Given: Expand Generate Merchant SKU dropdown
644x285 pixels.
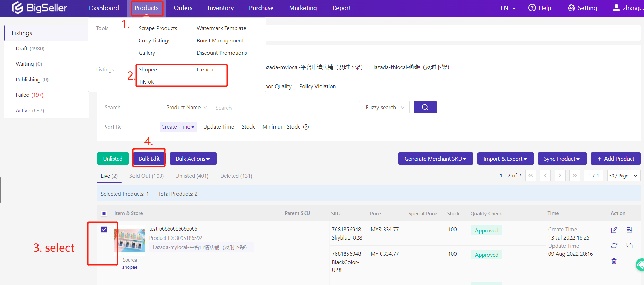Looking at the screenshot, I should pyautogui.click(x=436, y=159).
